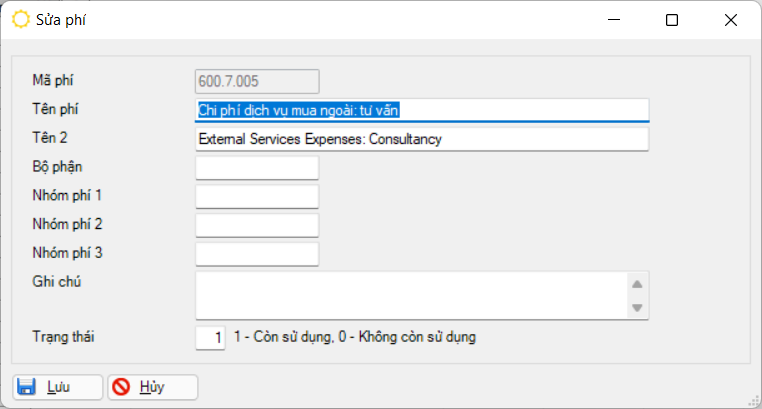The width and height of the screenshot is (762, 409).
Task: Focus the Nhóm phí 2 field
Action: tap(256, 225)
